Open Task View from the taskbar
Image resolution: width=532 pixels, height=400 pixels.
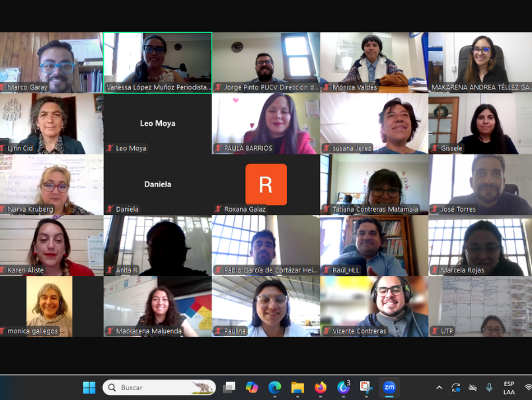(229, 387)
